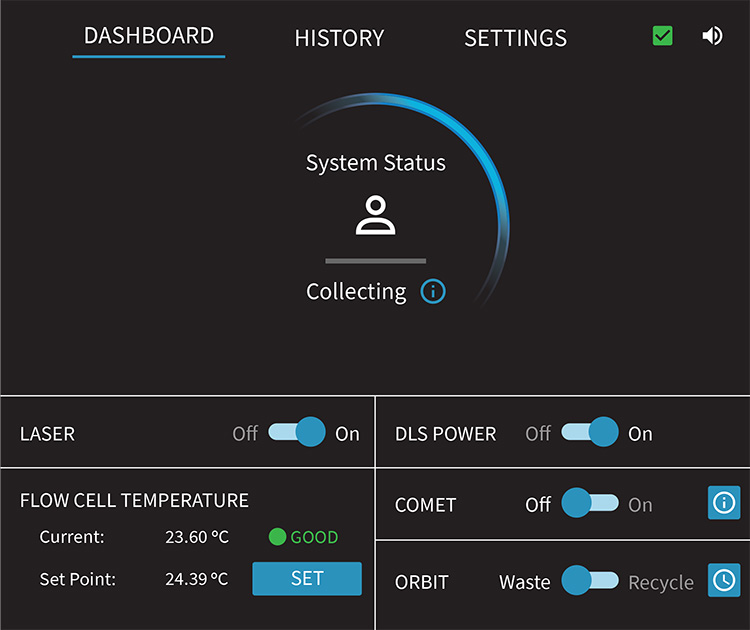Click the Current temperature reading 23.60 °C
Screen dimensions: 750x630
point(196,537)
